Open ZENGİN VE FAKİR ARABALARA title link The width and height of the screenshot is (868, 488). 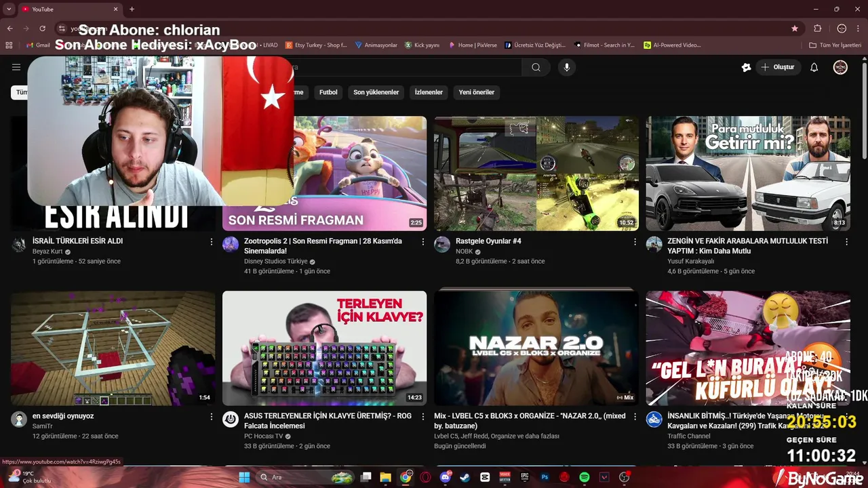click(747, 246)
